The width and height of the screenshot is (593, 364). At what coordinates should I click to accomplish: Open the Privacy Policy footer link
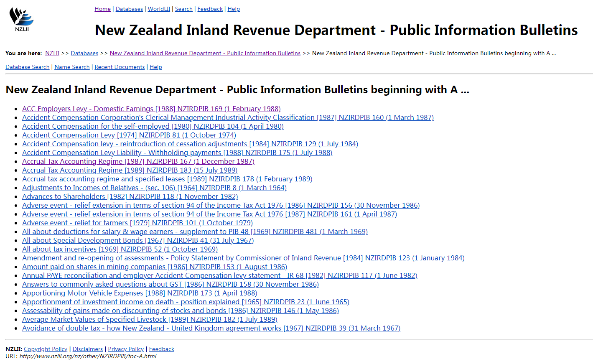[126, 349]
